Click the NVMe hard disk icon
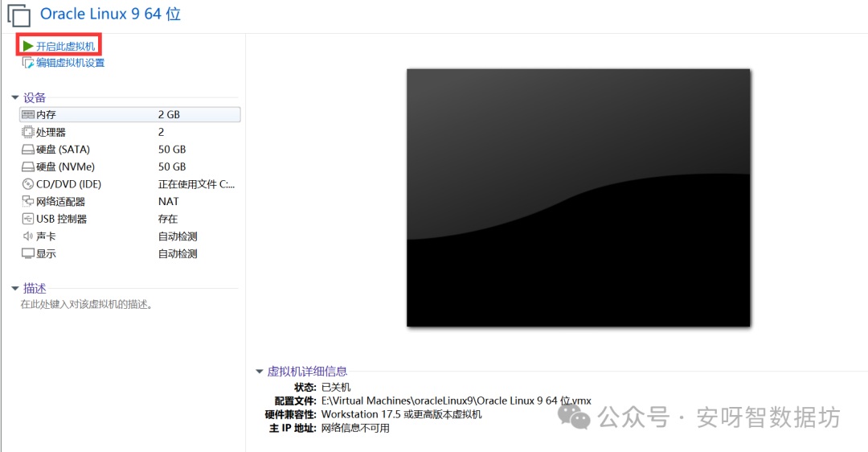This screenshot has height=452, width=868. pos(27,166)
